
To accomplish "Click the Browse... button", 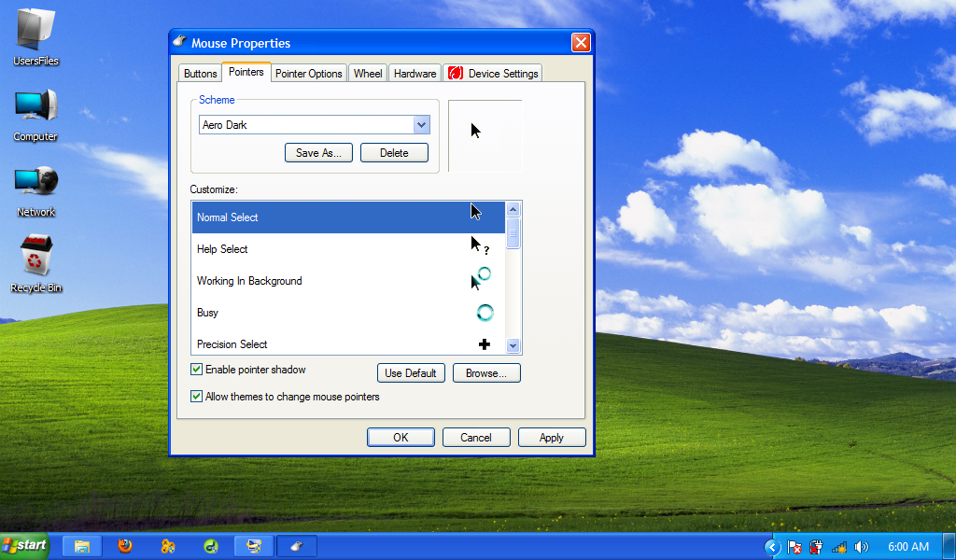I will (486, 373).
